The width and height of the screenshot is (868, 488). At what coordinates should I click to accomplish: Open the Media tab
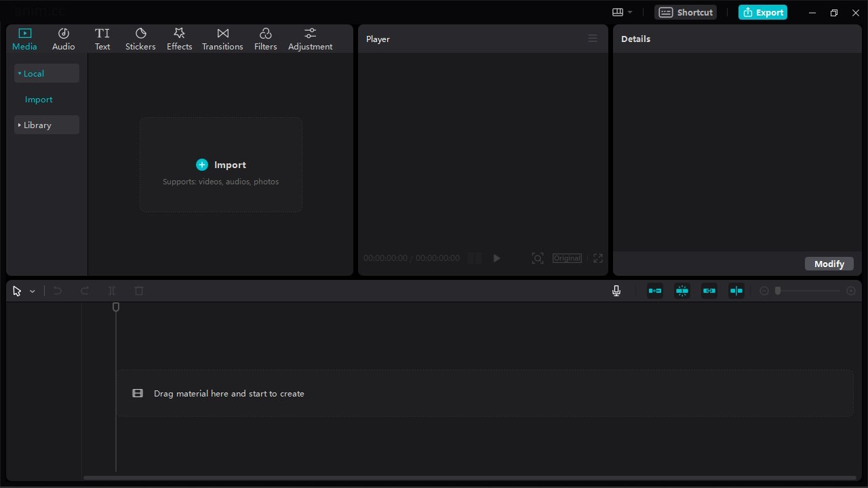click(x=24, y=39)
